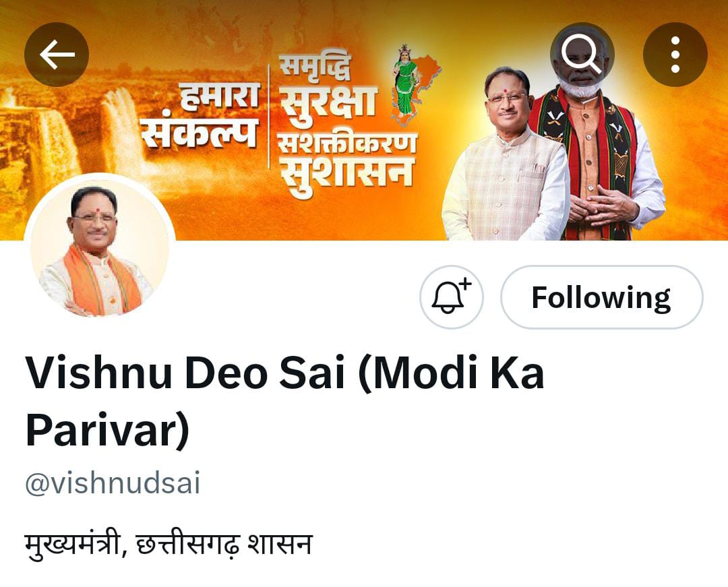728x587 pixels.
Task: Open search with the magnifier icon
Action: pos(582,55)
